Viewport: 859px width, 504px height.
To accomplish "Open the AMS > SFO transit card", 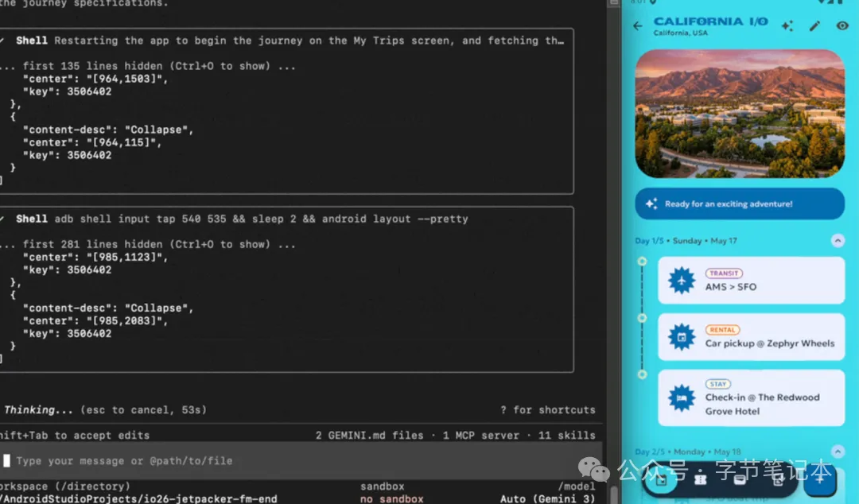I will 751,281.
